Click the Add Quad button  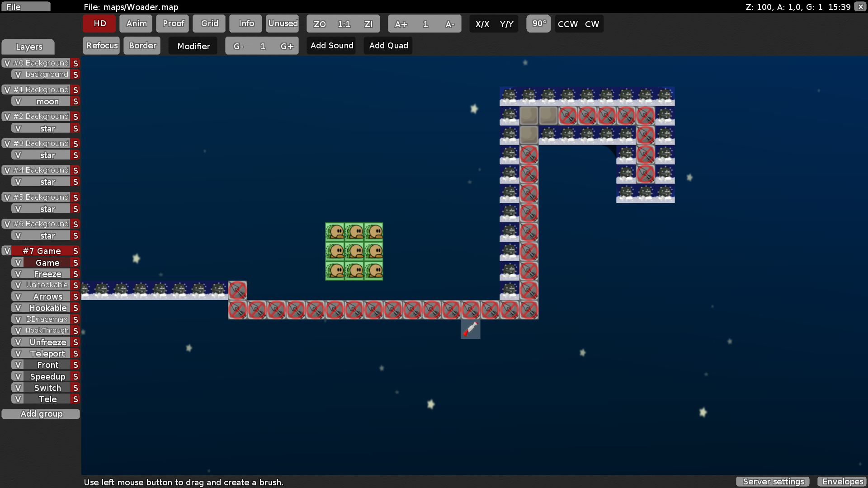(388, 46)
